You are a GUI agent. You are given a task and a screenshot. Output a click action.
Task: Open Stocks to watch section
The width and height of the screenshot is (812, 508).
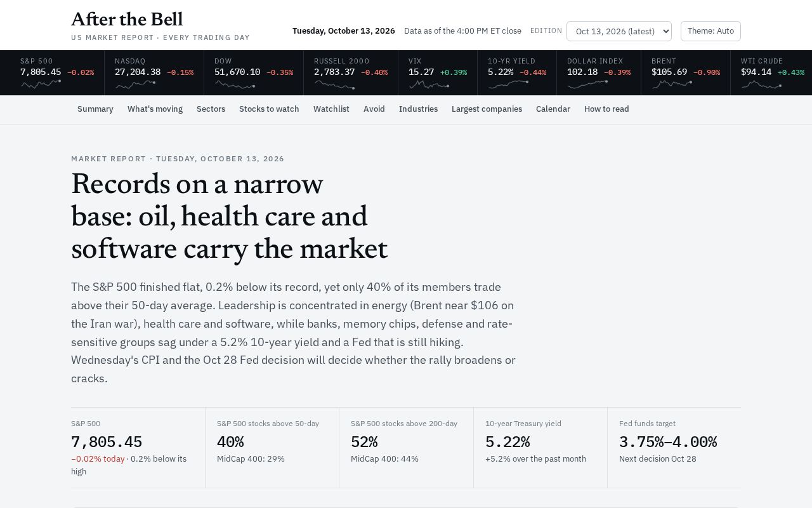(269, 109)
